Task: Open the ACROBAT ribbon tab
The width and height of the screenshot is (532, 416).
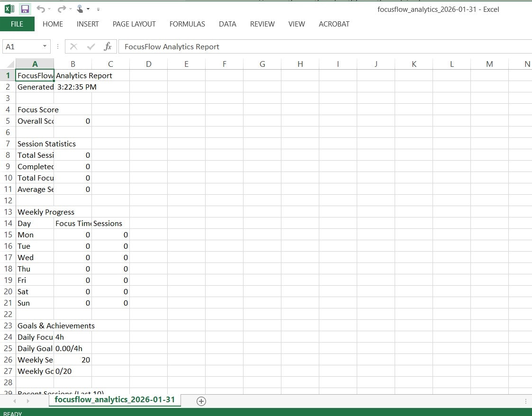Action: tap(334, 24)
